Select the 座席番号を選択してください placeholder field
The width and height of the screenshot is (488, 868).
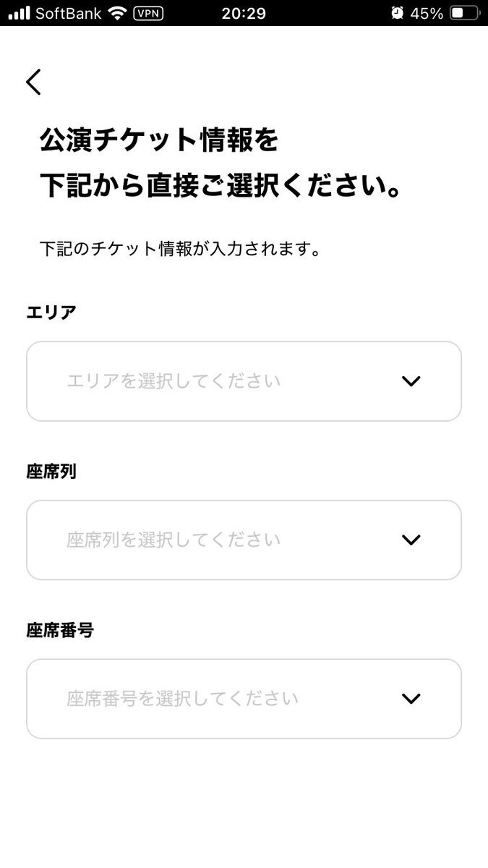click(x=182, y=699)
